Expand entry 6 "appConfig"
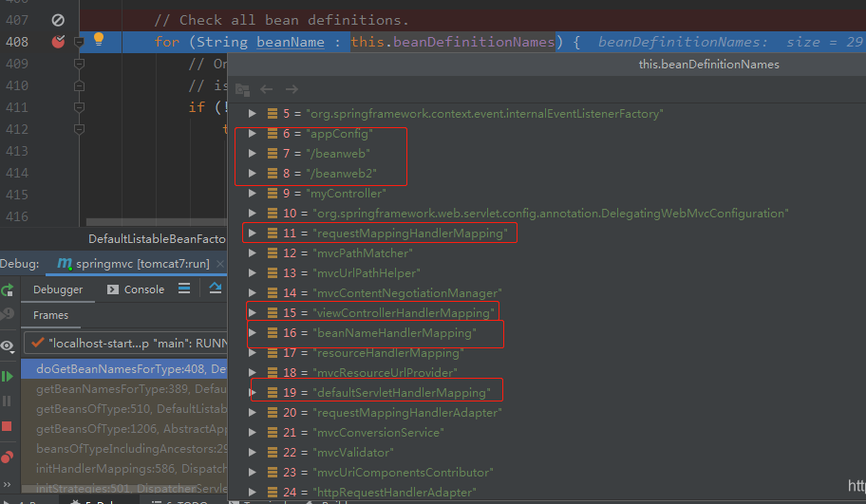Image resolution: width=866 pixels, height=504 pixels. click(x=253, y=134)
